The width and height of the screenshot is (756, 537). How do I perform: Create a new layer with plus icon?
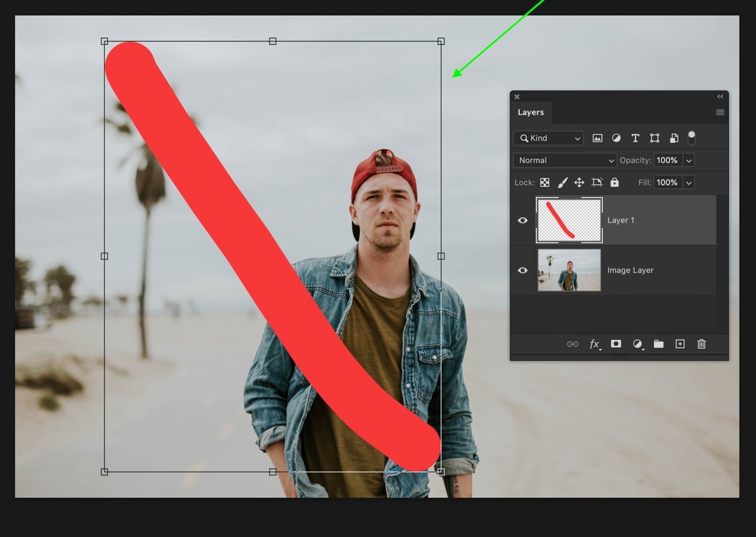(x=680, y=344)
